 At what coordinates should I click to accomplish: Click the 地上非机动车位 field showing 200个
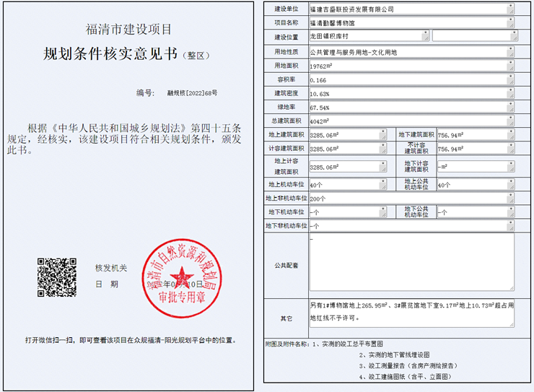pos(411,199)
